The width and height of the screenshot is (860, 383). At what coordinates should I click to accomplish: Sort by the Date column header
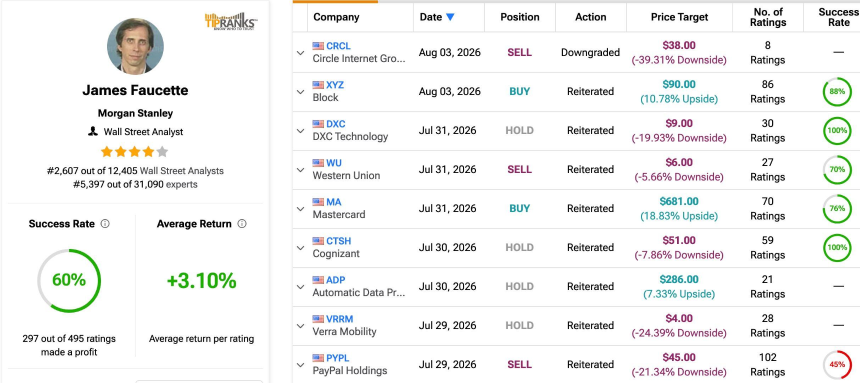point(431,17)
